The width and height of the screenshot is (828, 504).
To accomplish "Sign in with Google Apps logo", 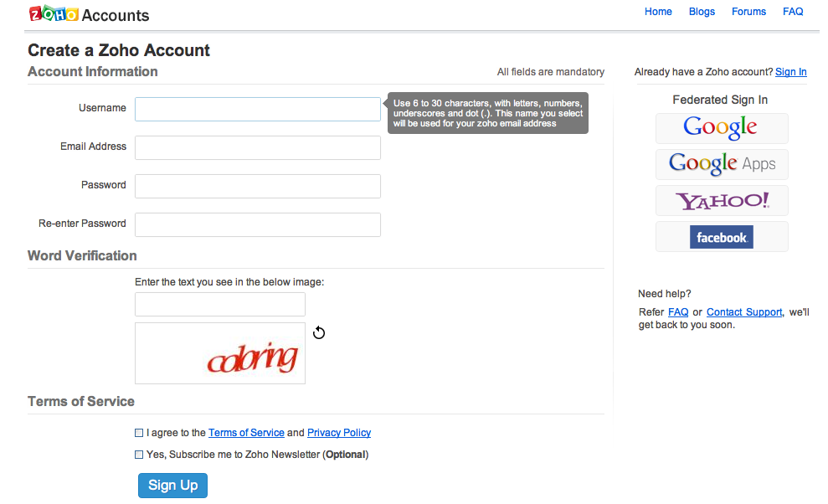I will [722, 164].
